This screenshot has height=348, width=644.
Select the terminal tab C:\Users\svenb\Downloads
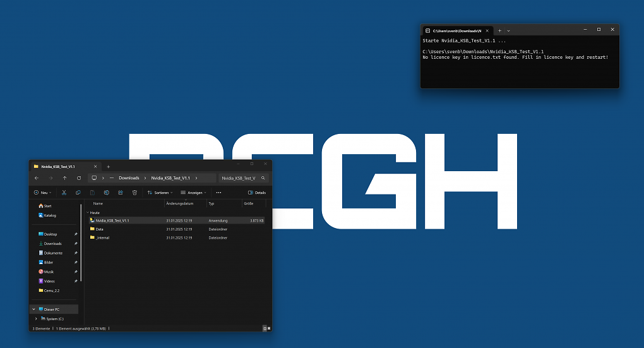pos(457,30)
